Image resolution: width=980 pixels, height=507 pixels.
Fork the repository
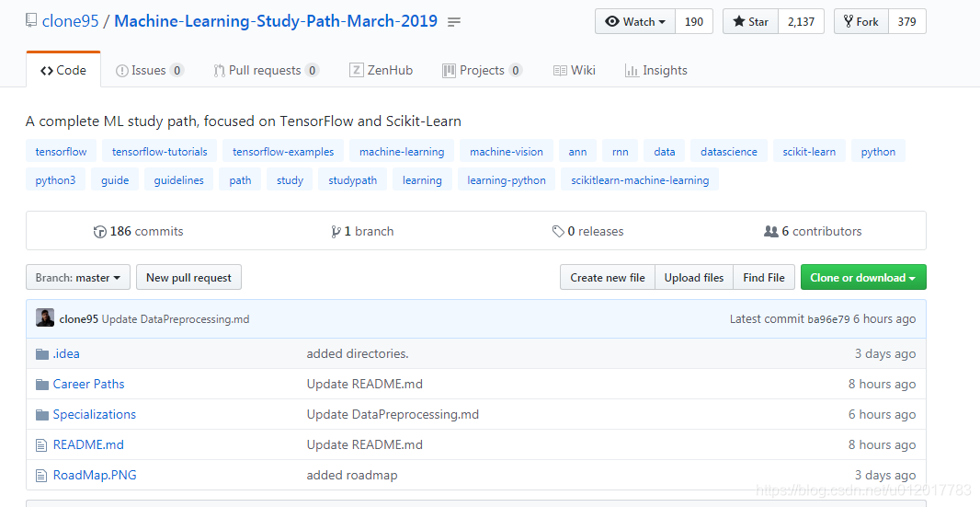(860, 21)
